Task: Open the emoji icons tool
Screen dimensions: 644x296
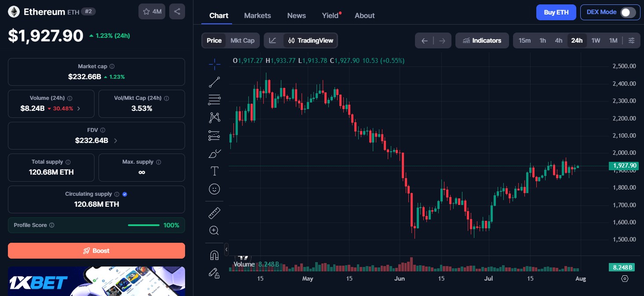Action: [215, 189]
